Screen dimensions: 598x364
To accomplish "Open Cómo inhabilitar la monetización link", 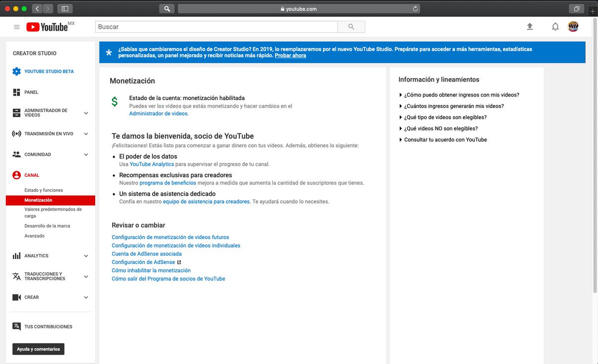I will pyautogui.click(x=151, y=270).
